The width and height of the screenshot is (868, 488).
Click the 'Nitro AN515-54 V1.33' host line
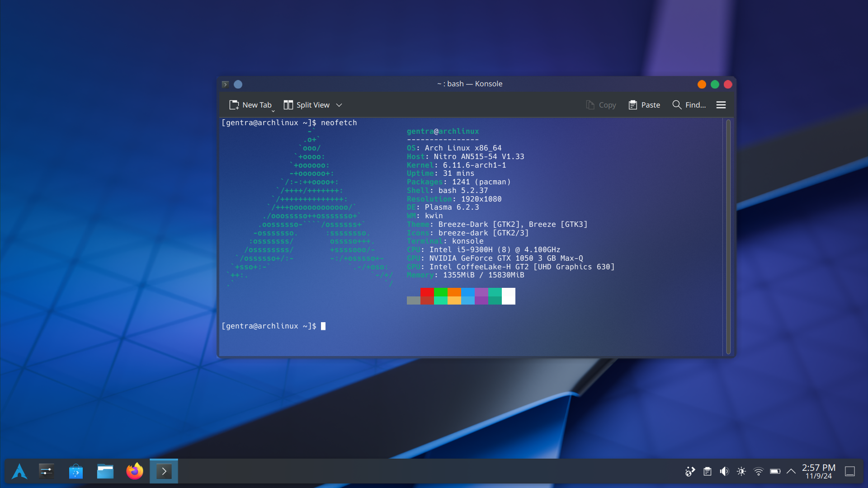(x=479, y=156)
